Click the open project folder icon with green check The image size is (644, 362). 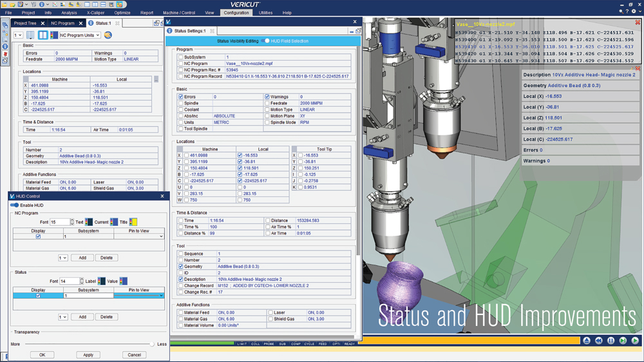[12, 5]
